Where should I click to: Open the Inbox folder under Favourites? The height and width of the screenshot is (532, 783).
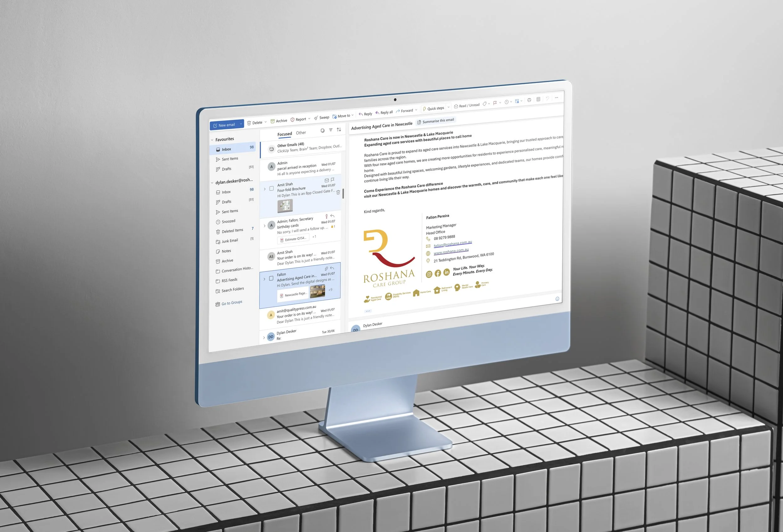click(232, 149)
